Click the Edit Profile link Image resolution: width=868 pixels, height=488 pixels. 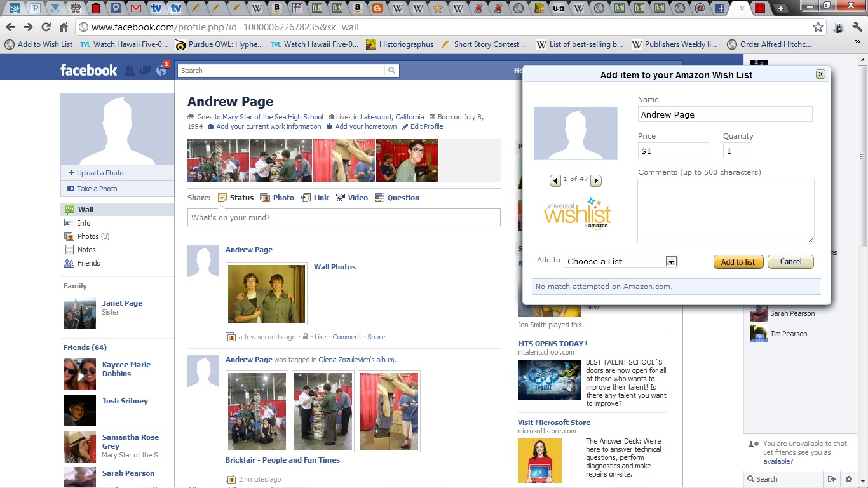pyautogui.click(x=423, y=126)
